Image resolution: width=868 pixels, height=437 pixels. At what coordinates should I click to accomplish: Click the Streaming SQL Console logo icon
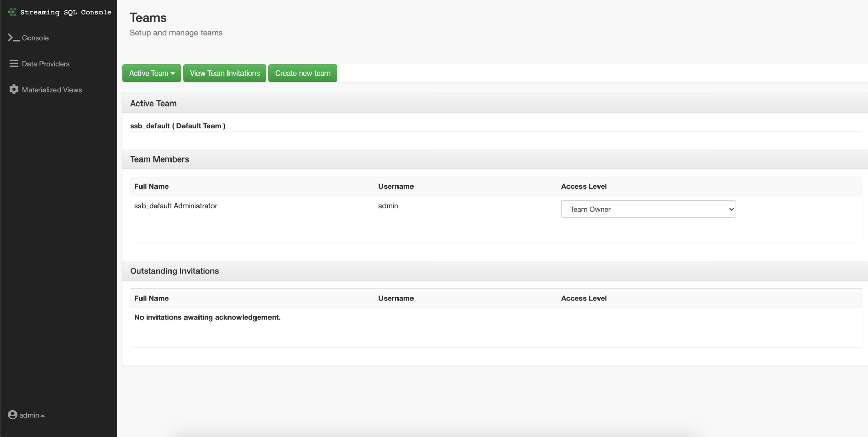(12, 12)
